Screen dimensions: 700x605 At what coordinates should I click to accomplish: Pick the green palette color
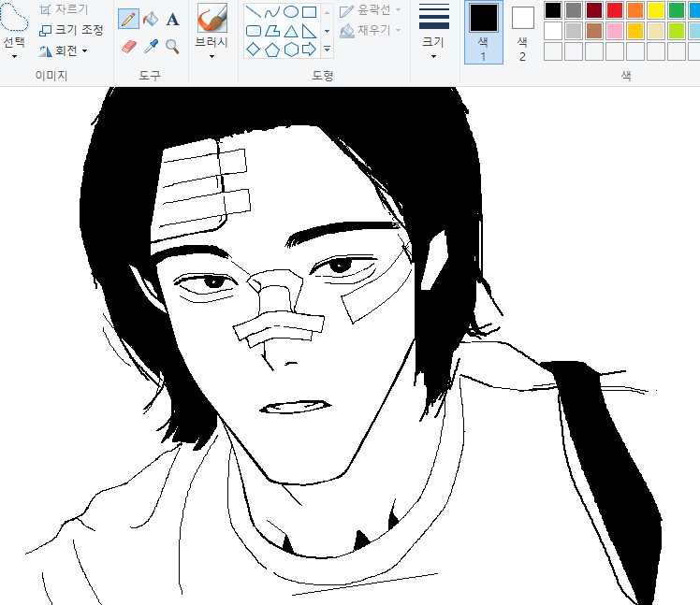pos(677,9)
